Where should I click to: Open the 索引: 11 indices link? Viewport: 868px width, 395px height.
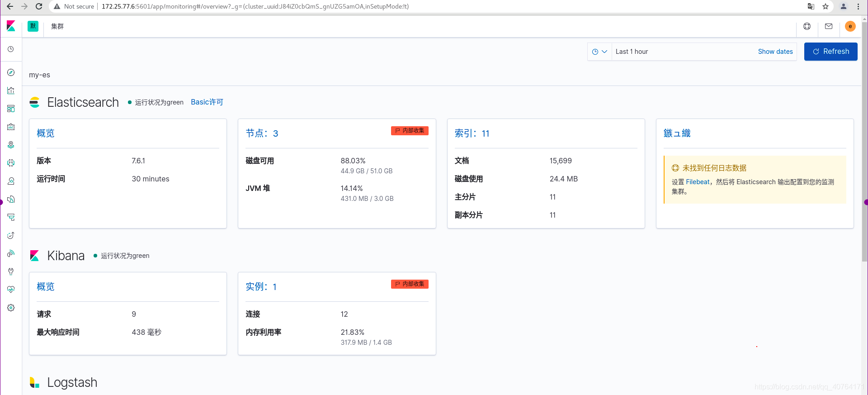click(x=472, y=133)
